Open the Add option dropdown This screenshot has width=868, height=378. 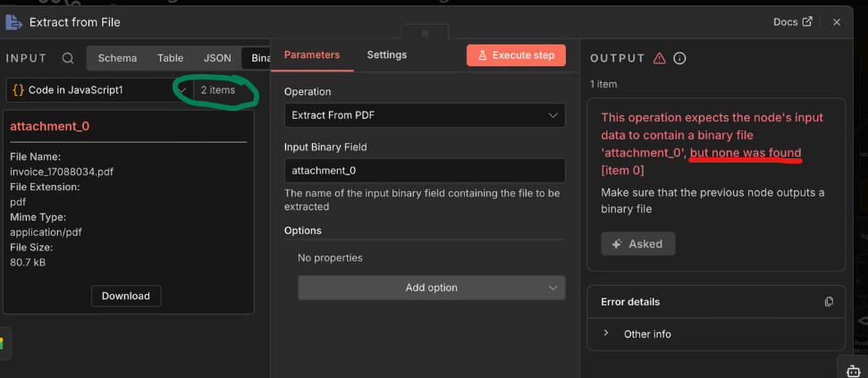(x=431, y=288)
